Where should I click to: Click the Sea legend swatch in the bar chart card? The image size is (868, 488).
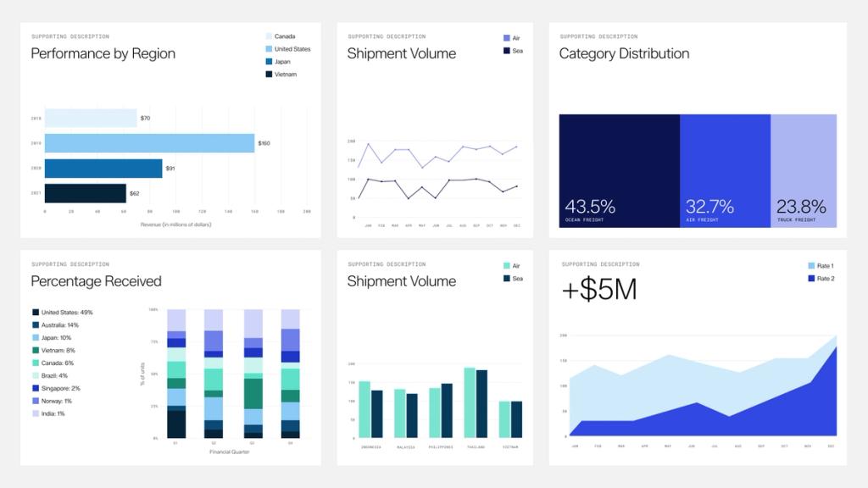click(507, 278)
